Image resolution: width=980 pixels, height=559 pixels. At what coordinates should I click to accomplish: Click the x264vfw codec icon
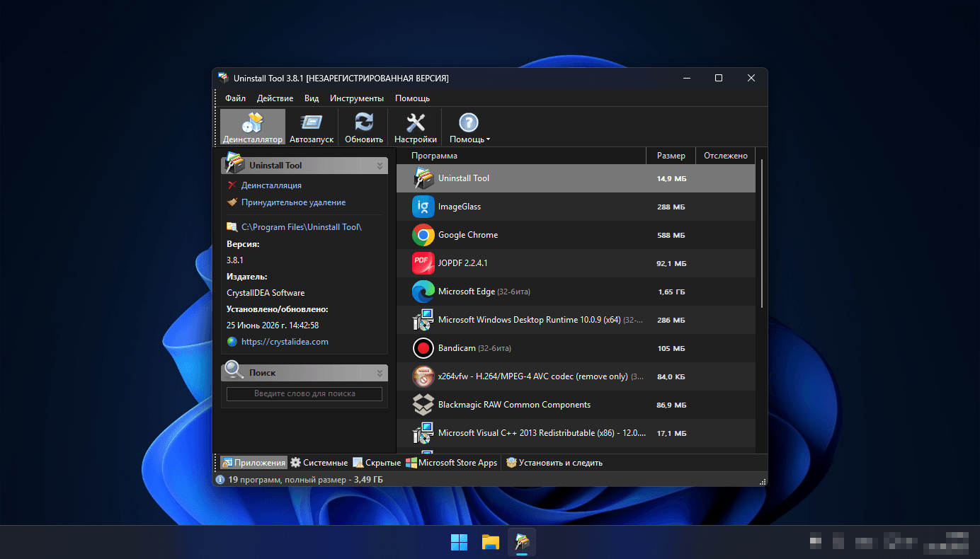423,376
